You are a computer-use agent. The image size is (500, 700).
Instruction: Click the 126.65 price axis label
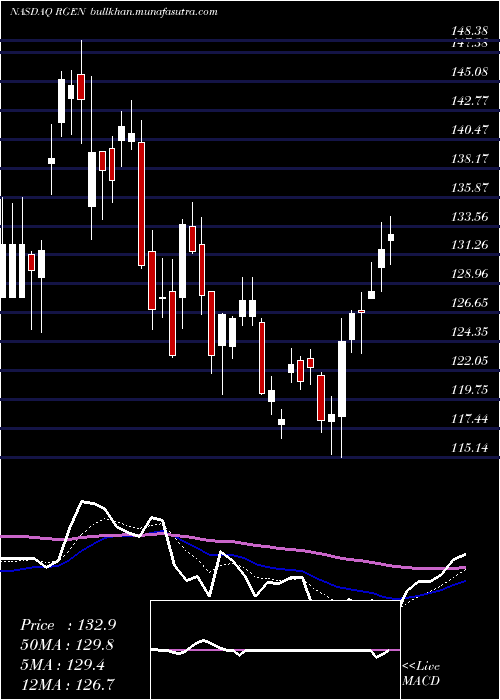(x=469, y=303)
